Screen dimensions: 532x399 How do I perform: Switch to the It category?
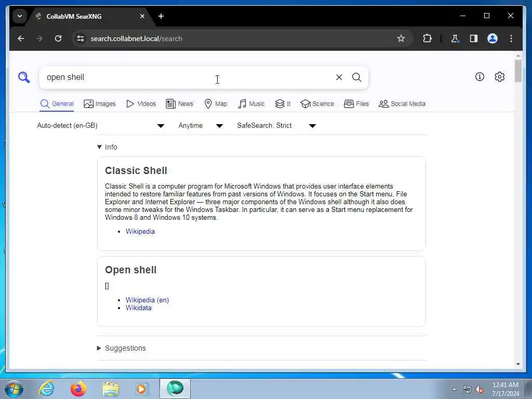click(x=283, y=104)
